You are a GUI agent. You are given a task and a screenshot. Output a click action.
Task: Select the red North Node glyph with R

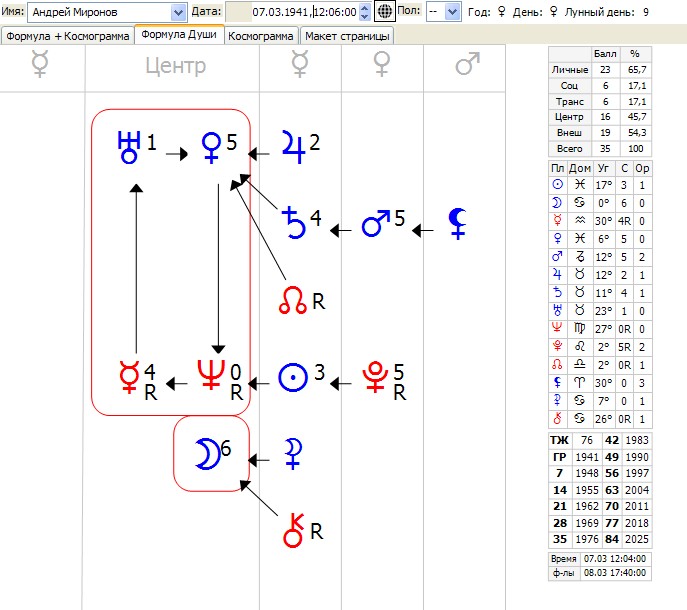(x=292, y=300)
